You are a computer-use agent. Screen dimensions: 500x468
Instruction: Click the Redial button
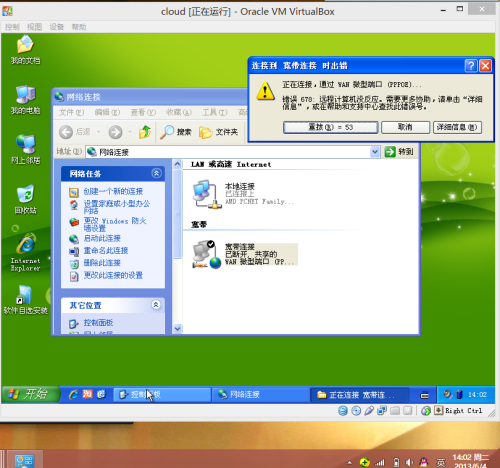(x=331, y=127)
